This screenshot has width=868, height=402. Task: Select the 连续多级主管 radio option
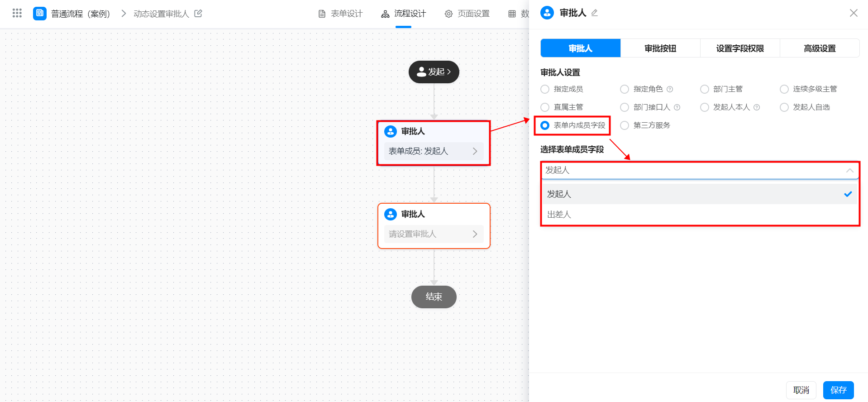point(784,89)
